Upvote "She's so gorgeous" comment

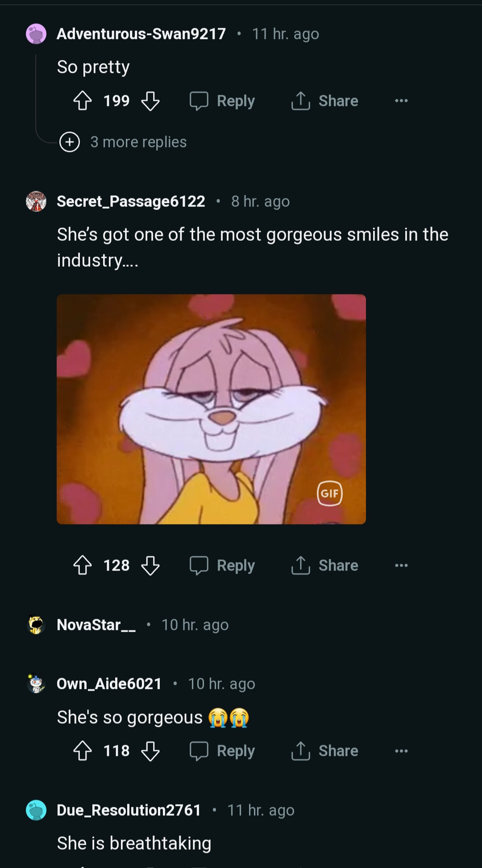pyautogui.click(x=83, y=751)
